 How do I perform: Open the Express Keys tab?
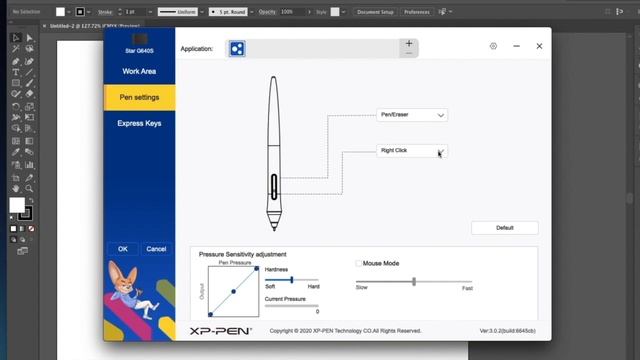tap(139, 123)
